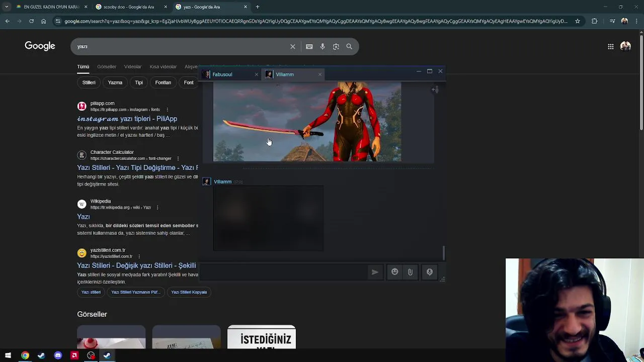644x362 pixels.
Task: Open the yazistilleri.com.tr Yazı Stilleri result
Action: (x=137, y=265)
